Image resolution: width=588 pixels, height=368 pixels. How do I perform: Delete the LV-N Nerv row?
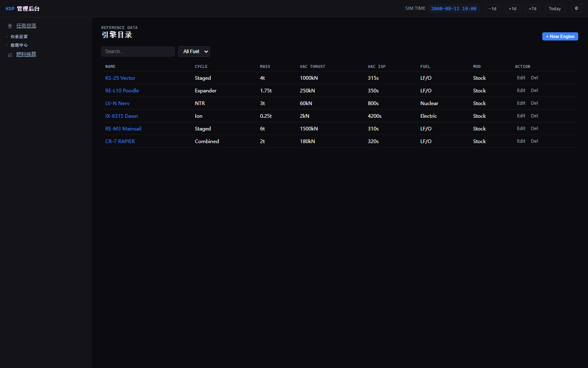pyautogui.click(x=535, y=103)
